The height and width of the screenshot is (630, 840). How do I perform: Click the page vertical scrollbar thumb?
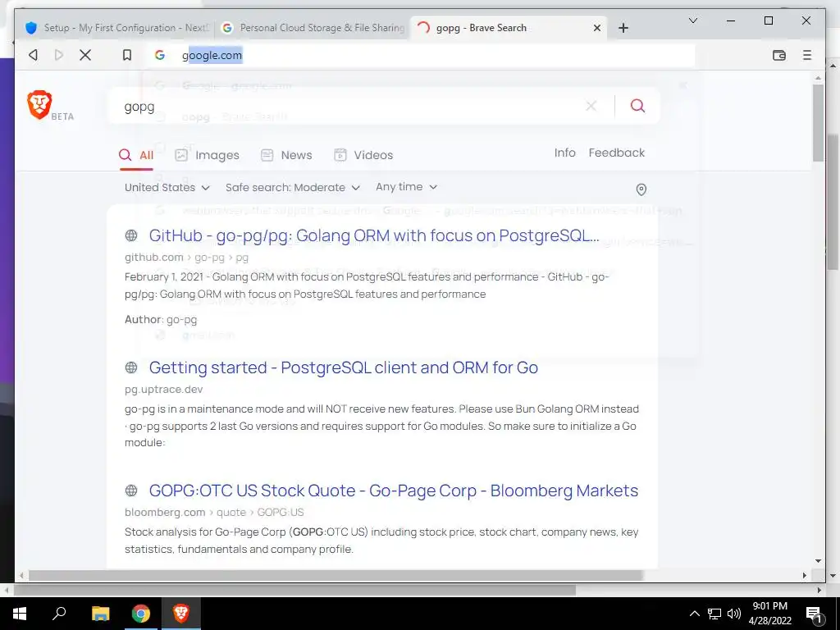pos(818,123)
